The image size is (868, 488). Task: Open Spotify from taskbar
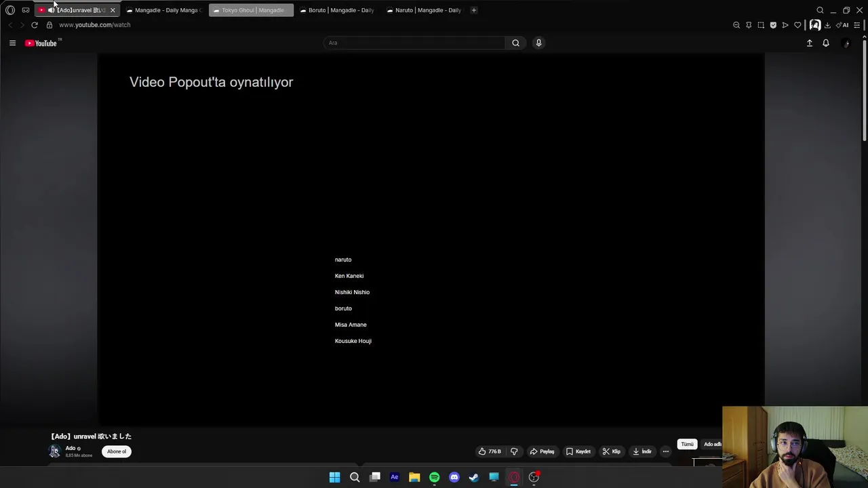click(x=435, y=477)
